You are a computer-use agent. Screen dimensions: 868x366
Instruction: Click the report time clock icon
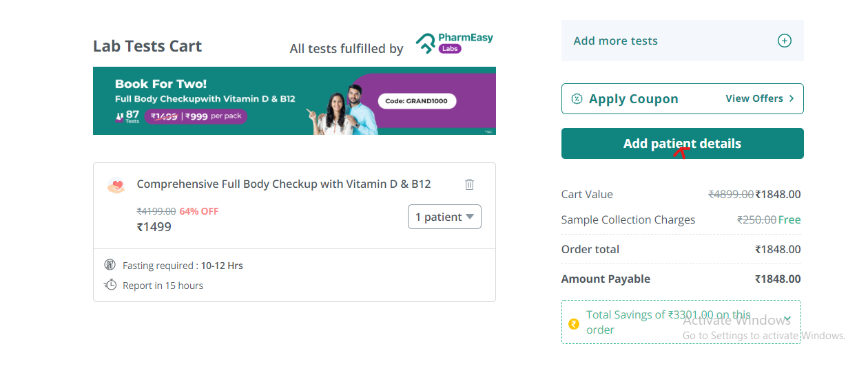110,285
